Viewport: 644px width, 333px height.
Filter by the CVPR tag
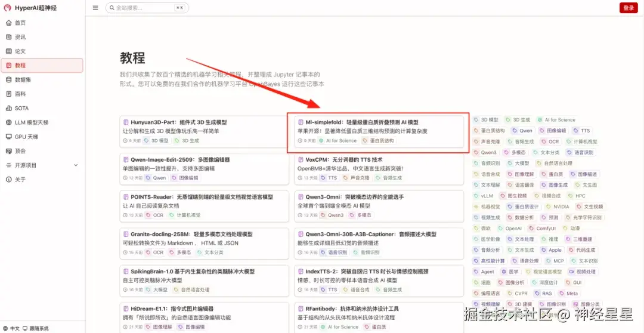pyautogui.click(x=517, y=294)
